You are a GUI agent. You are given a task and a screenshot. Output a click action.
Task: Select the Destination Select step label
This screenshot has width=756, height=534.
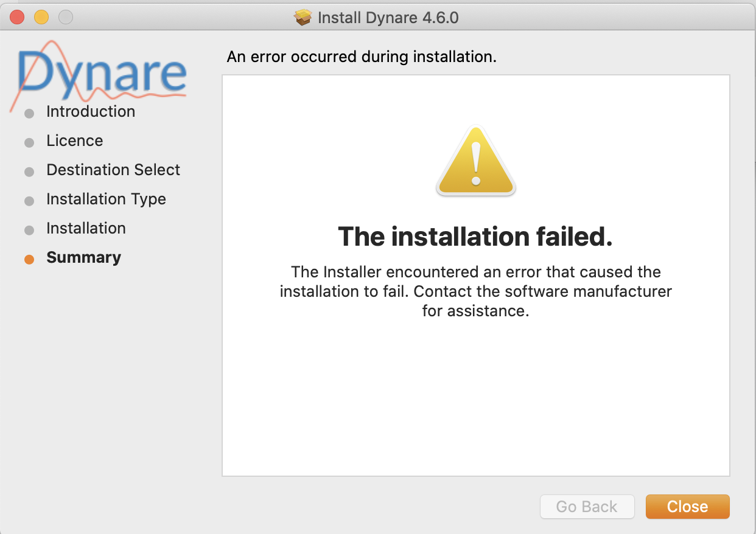coord(113,170)
